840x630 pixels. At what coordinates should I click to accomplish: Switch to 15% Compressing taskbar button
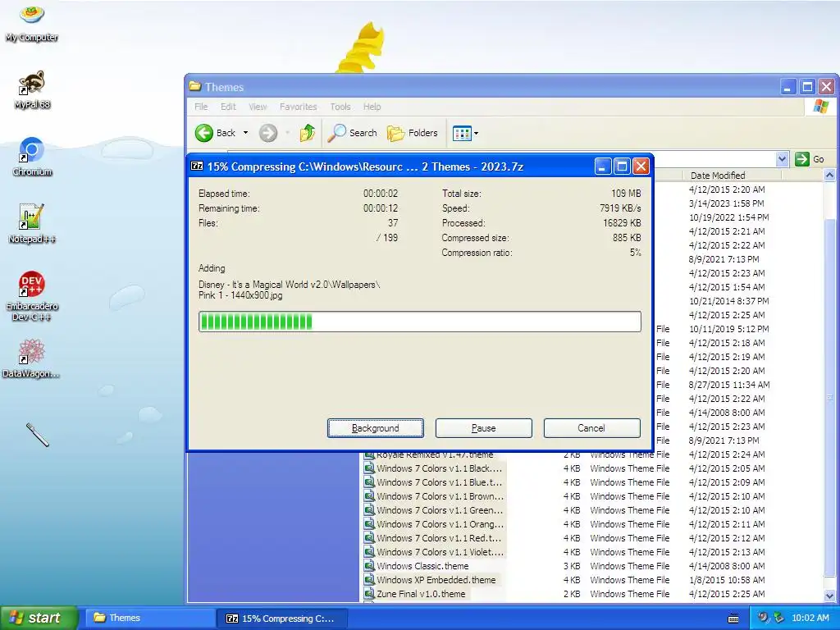283,618
